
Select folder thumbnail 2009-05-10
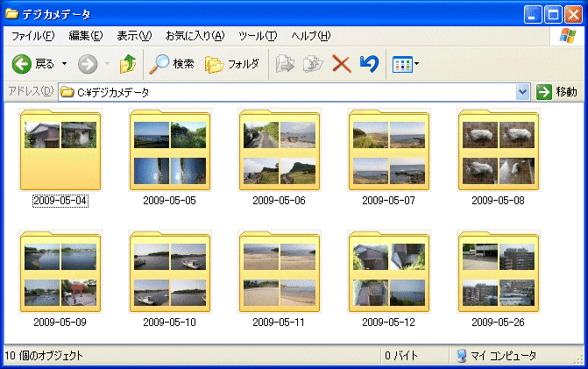(x=170, y=272)
